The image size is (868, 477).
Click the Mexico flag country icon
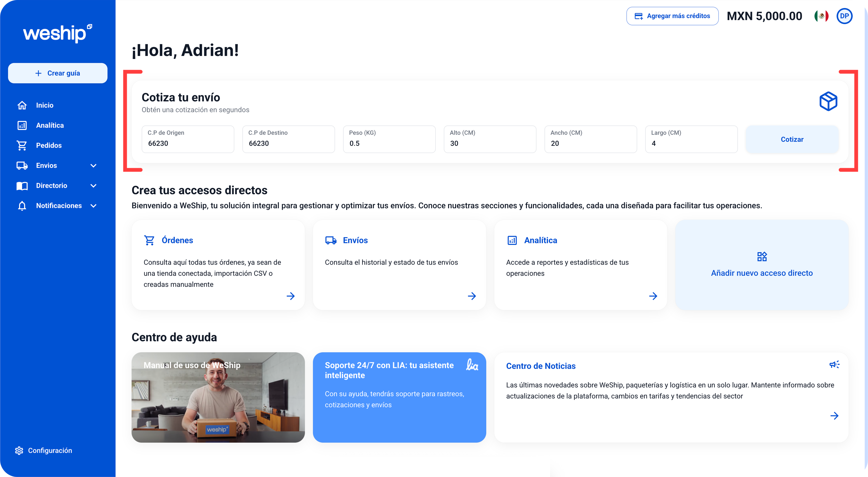tap(821, 16)
